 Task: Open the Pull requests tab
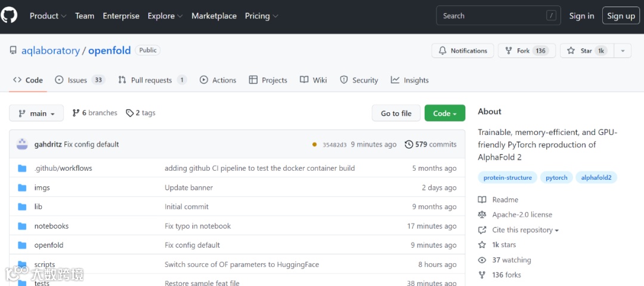[152, 80]
